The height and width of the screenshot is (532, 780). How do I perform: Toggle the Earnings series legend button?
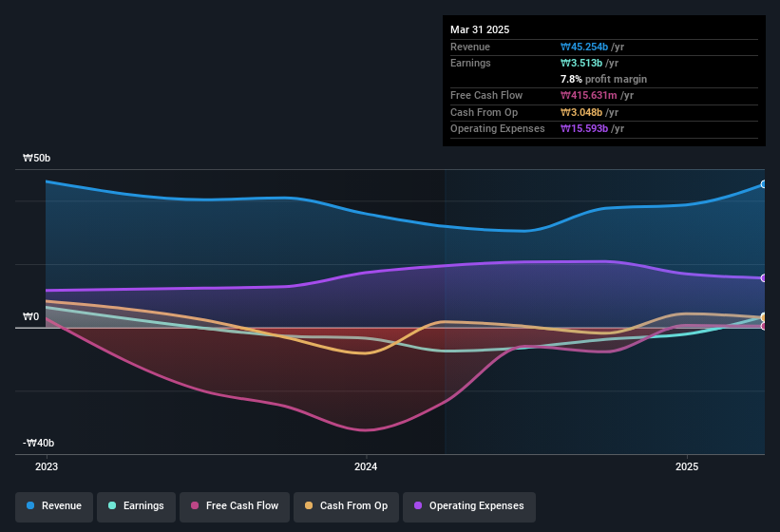click(x=136, y=506)
